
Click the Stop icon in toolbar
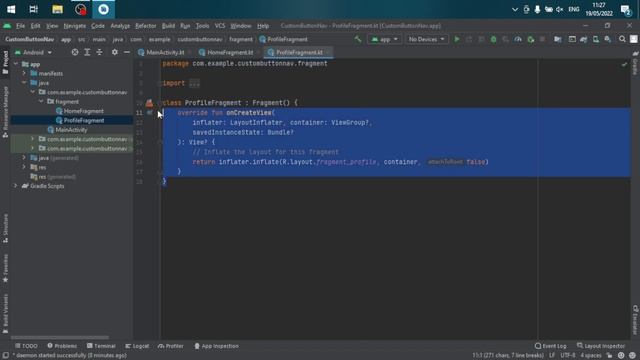pyautogui.click(x=542, y=39)
